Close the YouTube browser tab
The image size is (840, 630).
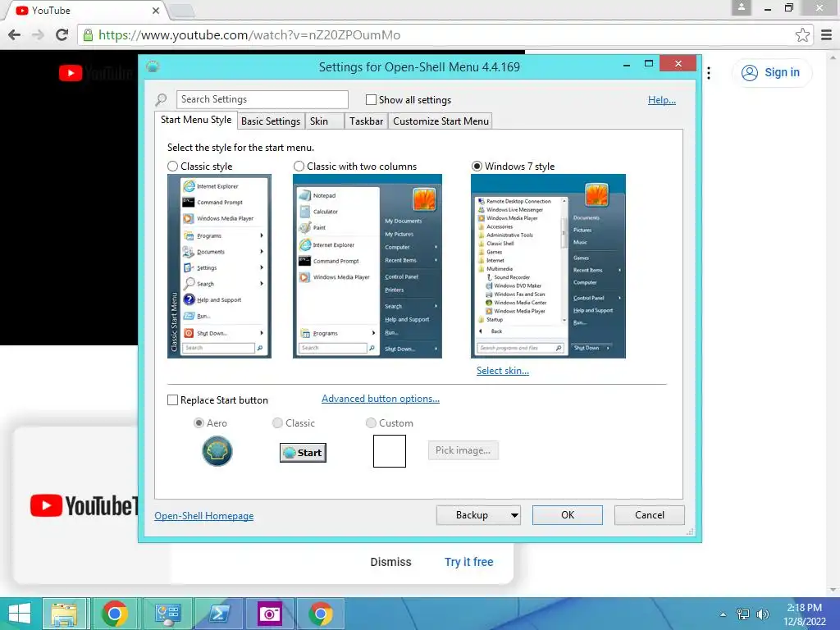pos(155,11)
